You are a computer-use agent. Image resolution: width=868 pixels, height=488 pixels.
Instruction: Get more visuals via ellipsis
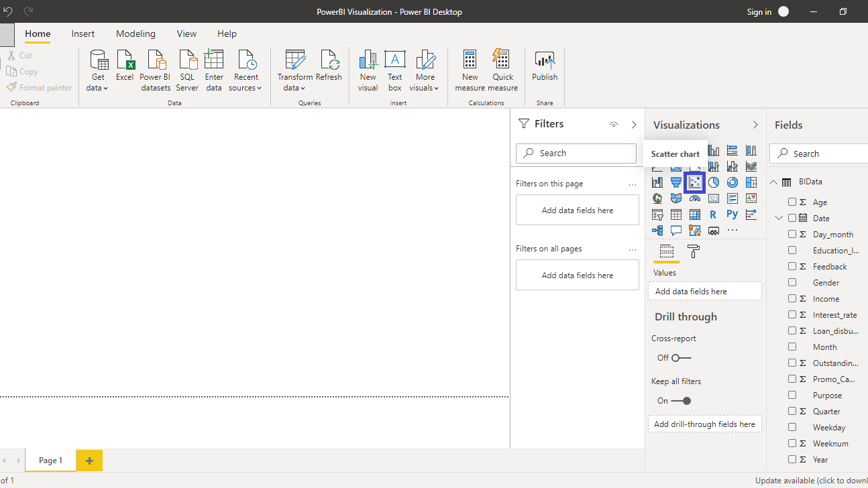(x=733, y=231)
